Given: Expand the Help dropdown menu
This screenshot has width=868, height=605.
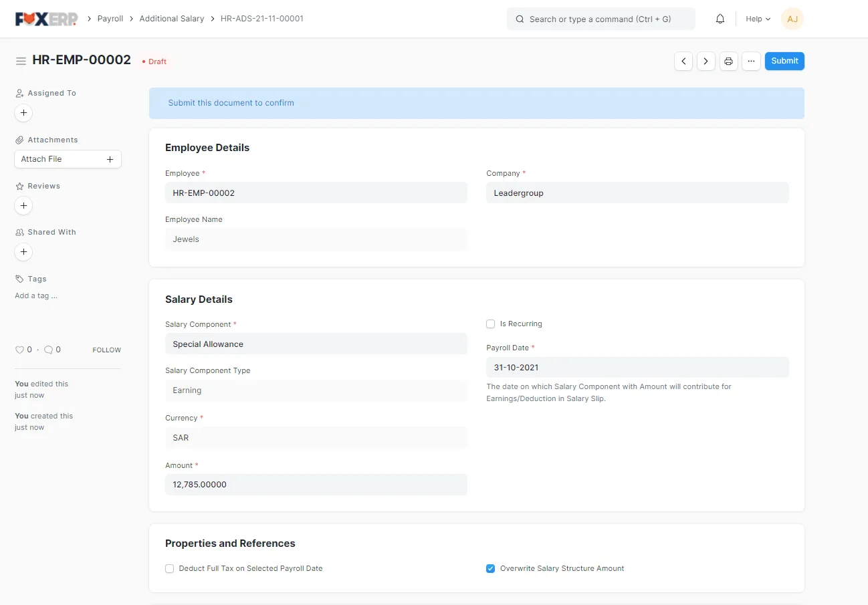Looking at the screenshot, I should click(758, 19).
